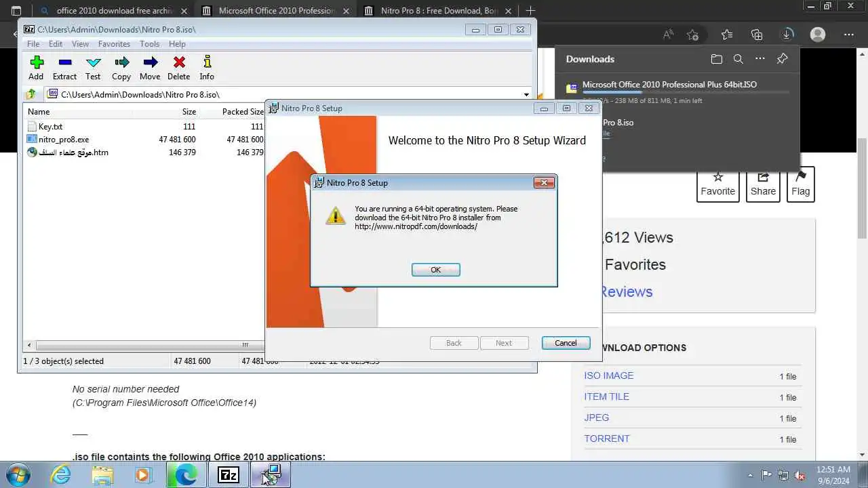Search downloads with the magnifier icon

click(738, 59)
